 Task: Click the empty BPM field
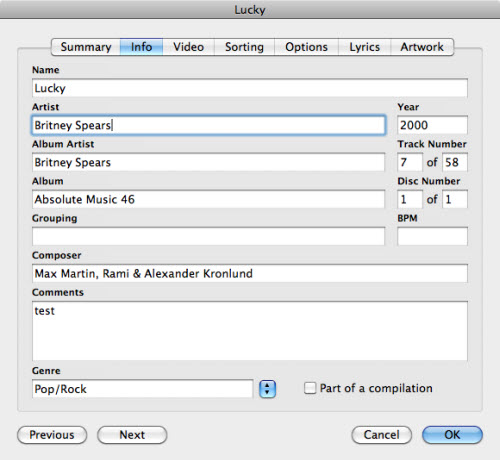(432, 236)
